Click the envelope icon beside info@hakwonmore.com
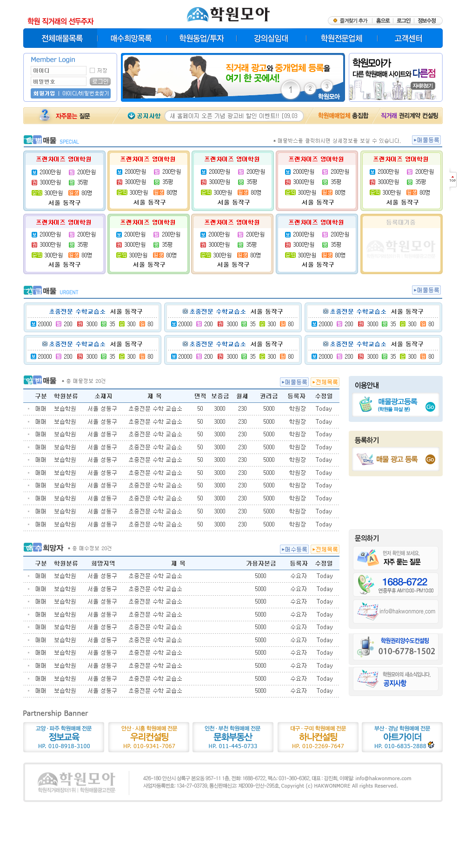 click(367, 611)
